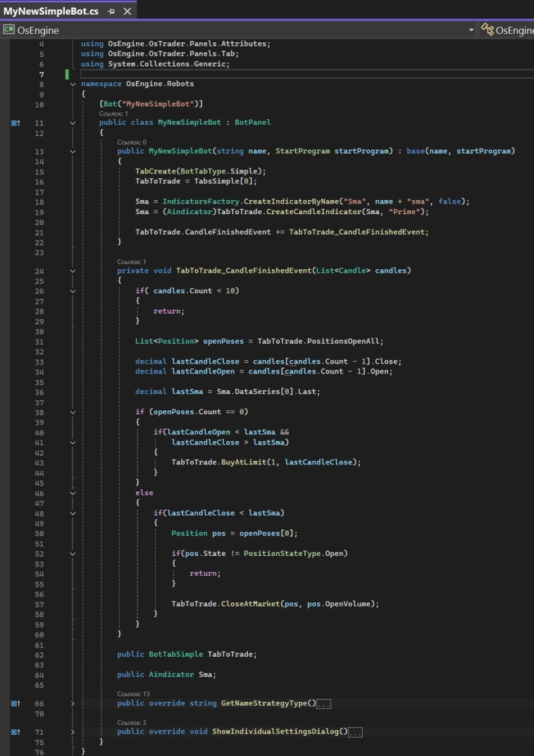This screenshot has height=756, width=534.
Task: Expand the GetNameStrategyType method
Action: point(73,703)
